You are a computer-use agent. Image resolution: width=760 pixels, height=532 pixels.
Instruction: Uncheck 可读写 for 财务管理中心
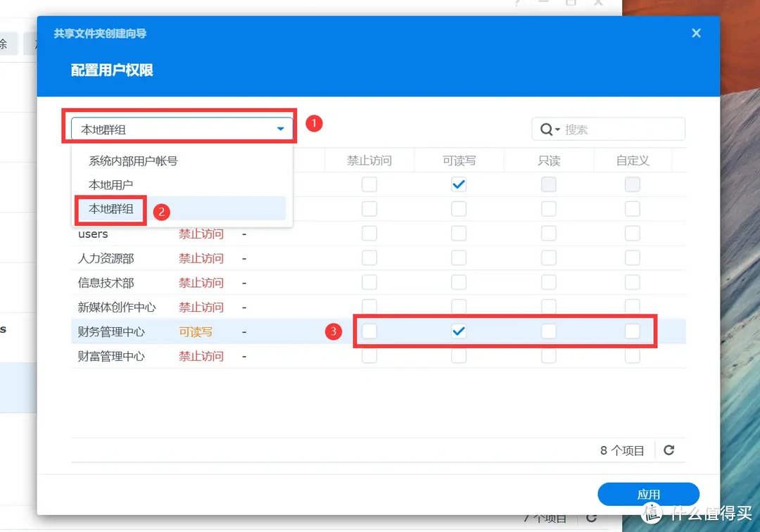tap(458, 331)
